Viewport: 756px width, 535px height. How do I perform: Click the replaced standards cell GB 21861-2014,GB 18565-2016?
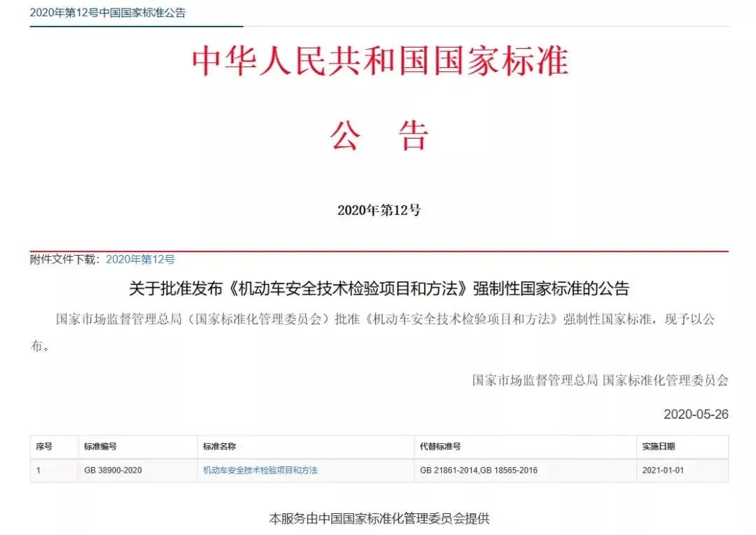[478, 470]
